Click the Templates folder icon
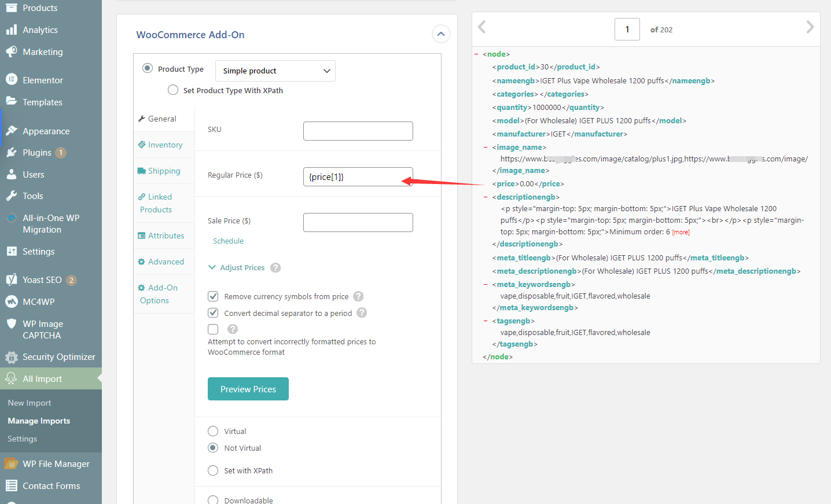 click(11, 101)
